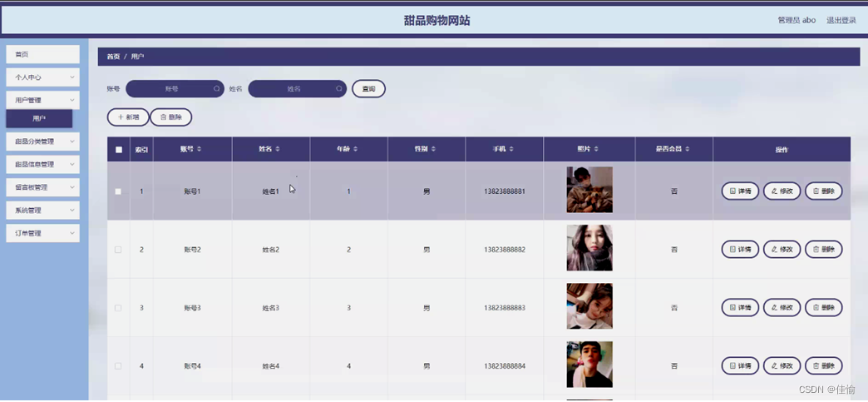Viewport: 868px width, 402px height.
Task: Focus the 账号 search input
Action: pyautogui.click(x=175, y=89)
